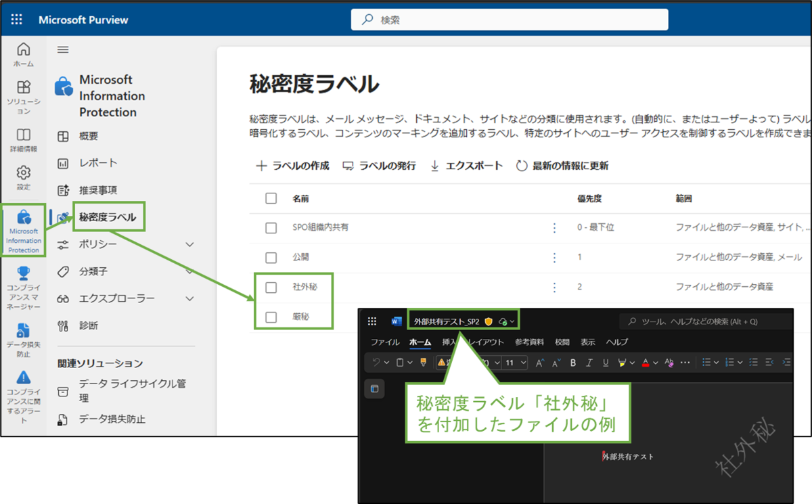Open データ損失防止 in the left rail
This screenshot has height=504, width=812.
pos(24,340)
